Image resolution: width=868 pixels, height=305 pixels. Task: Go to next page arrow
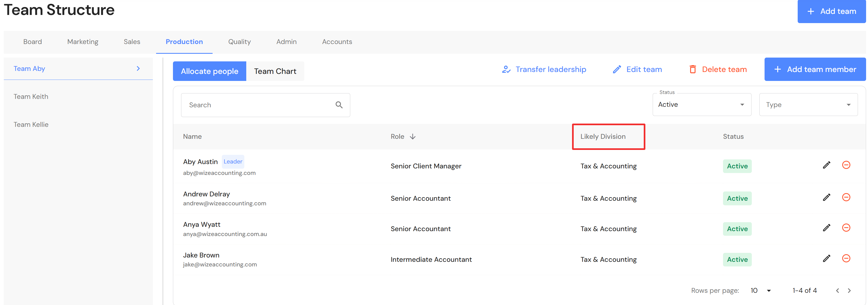click(x=849, y=291)
